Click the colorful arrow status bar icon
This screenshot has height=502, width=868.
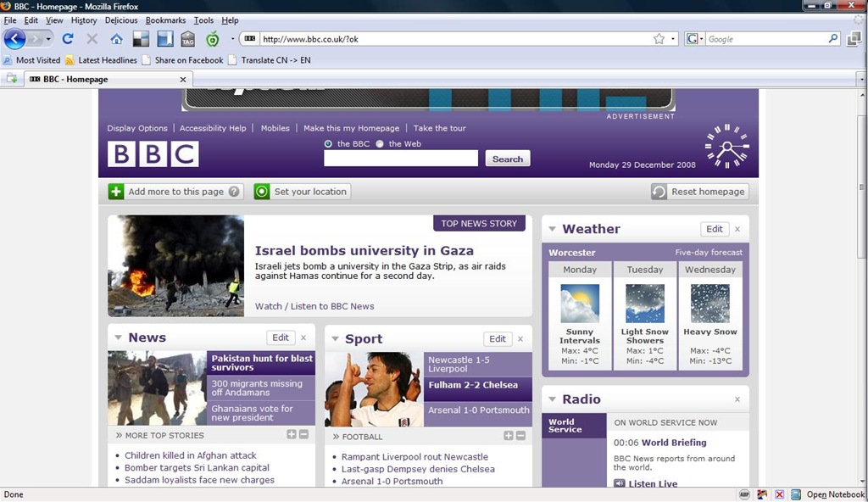click(762, 494)
